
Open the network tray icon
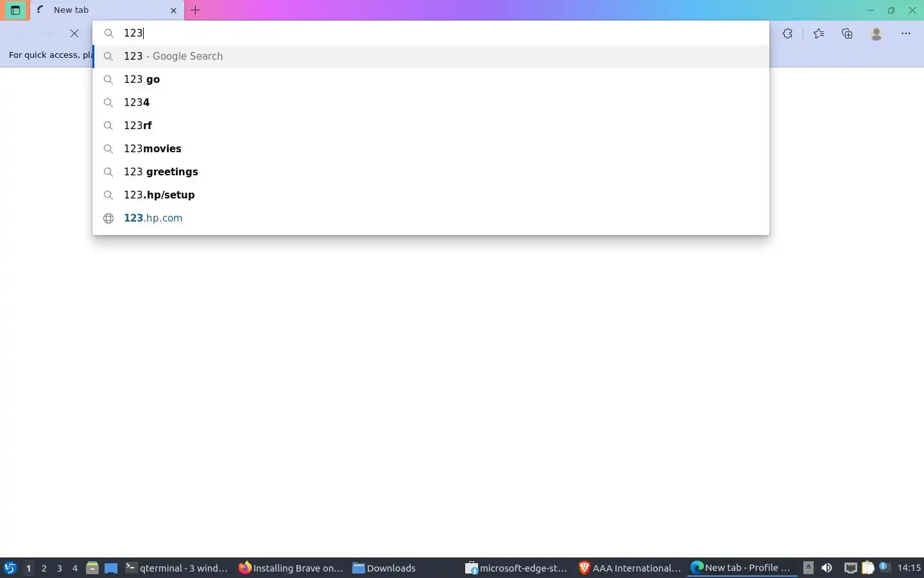click(850, 568)
